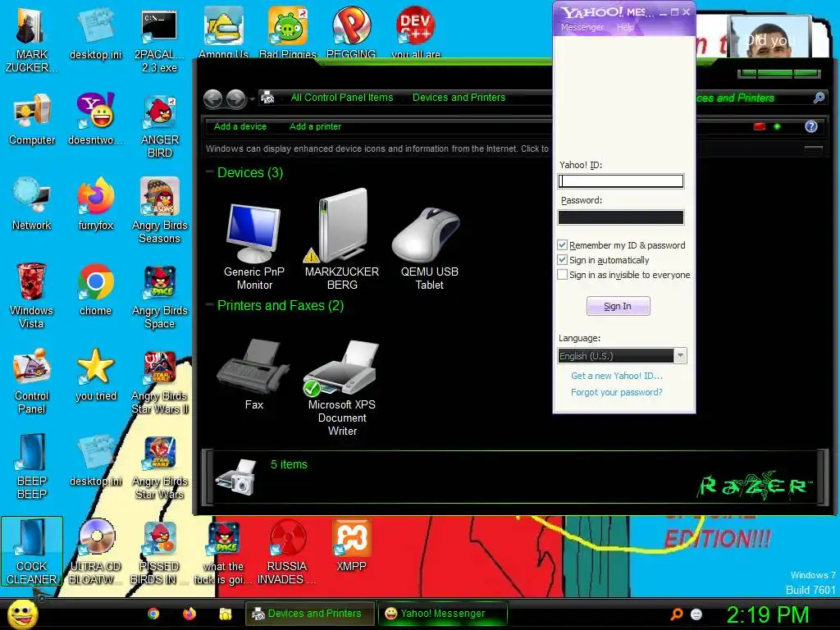Image resolution: width=840 pixels, height=630 pixels.
Task: Open the Control Panel desktop icon
Action: pos(32,381)
